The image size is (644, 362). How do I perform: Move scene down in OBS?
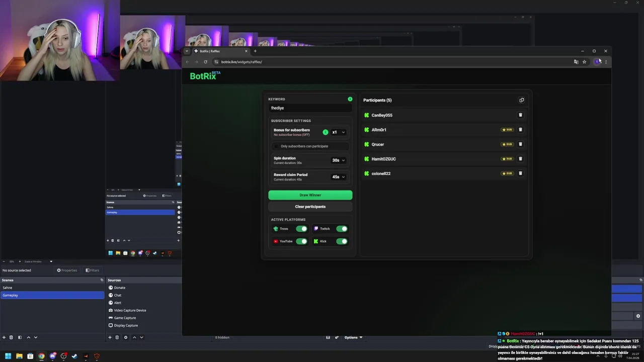point(35,337)
